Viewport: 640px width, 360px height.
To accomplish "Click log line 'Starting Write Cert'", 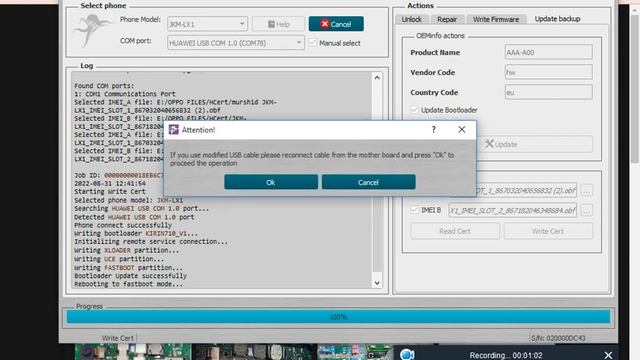I will tap(110, 191).
